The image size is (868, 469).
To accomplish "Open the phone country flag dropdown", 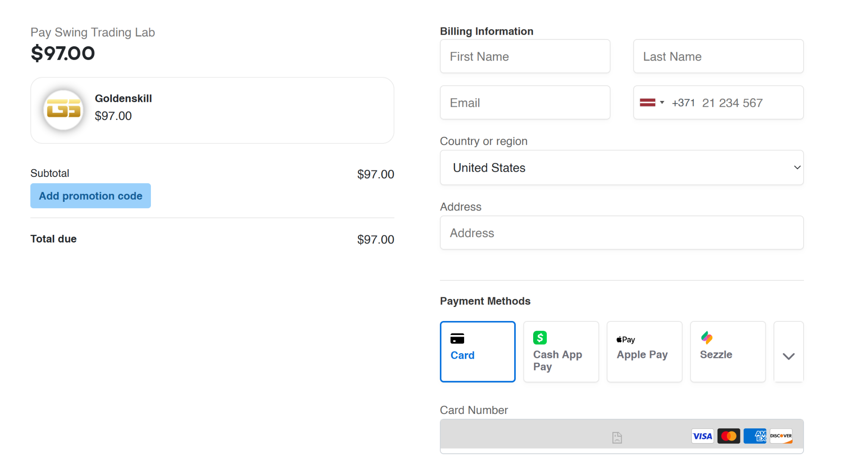I will coord(652,103).
